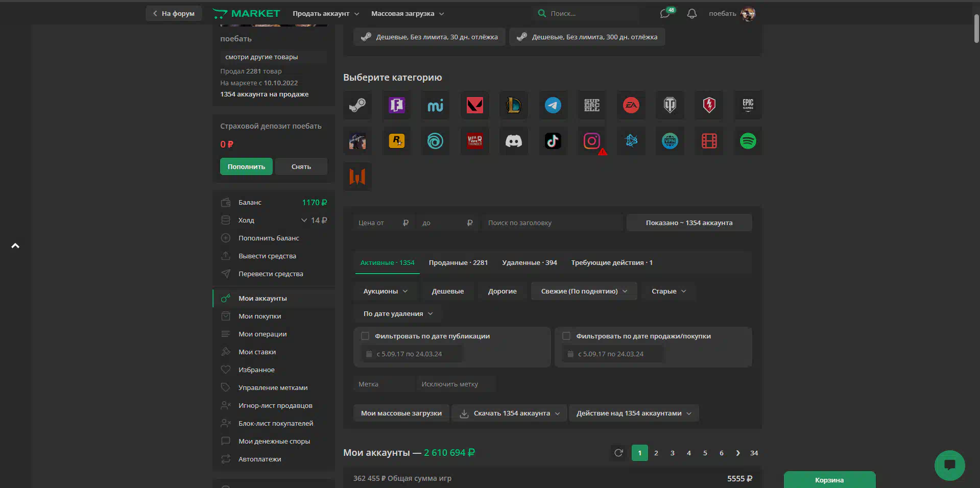Click the page vertical scrollbar
Screen dimensions: 980x488
click(976, 29)
